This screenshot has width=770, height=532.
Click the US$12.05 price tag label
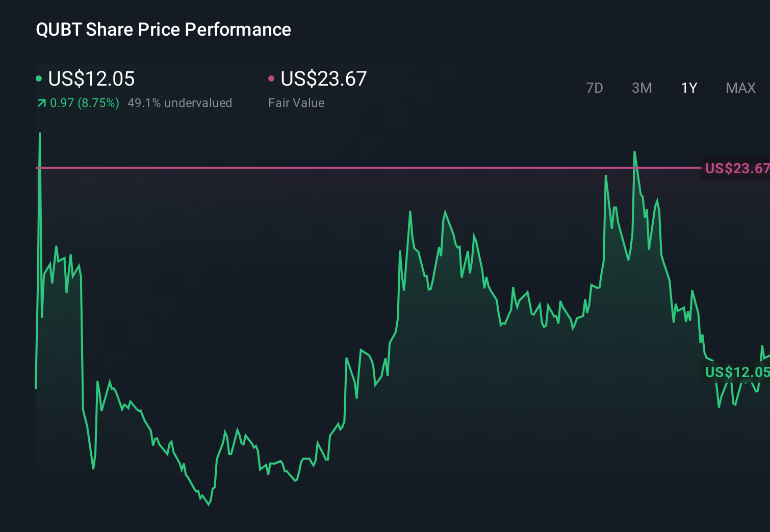[x=736, y=373]
